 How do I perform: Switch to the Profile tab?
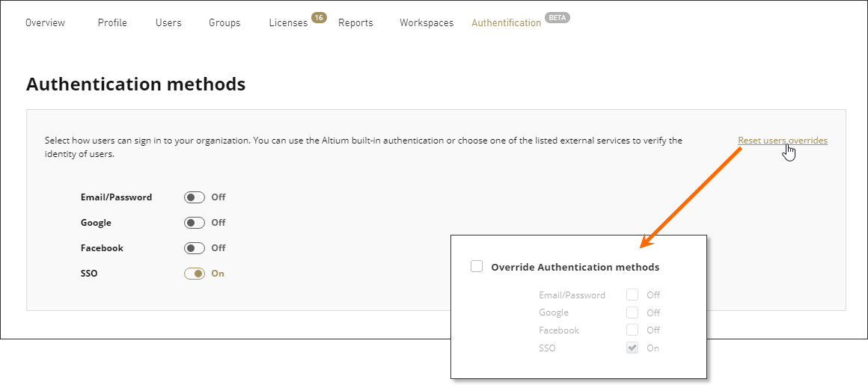pos(112,22)
